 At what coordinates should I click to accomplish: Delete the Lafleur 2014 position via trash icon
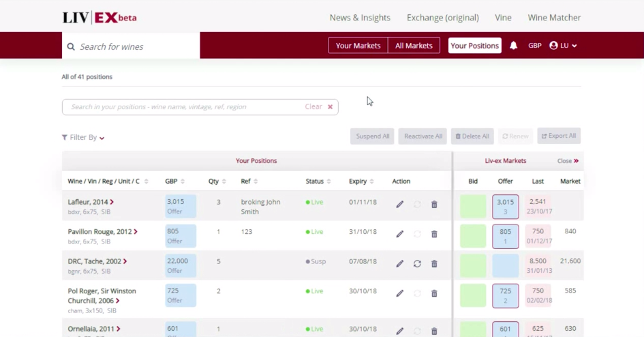[x=434, y=204]
